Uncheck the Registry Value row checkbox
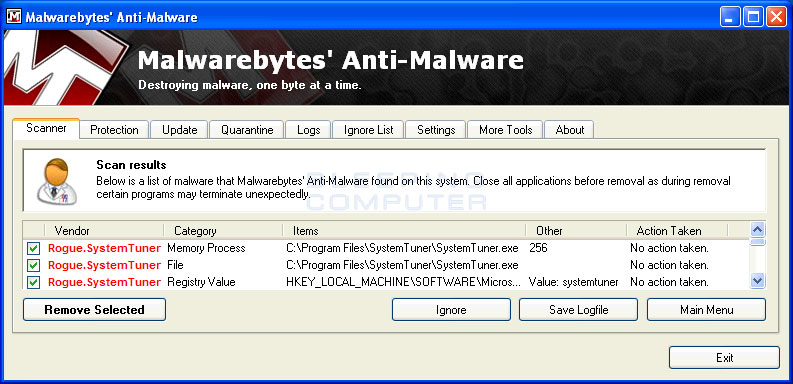The height and width of the screenshot is (384, 793). pyautogui.click(x=33, y=282)
